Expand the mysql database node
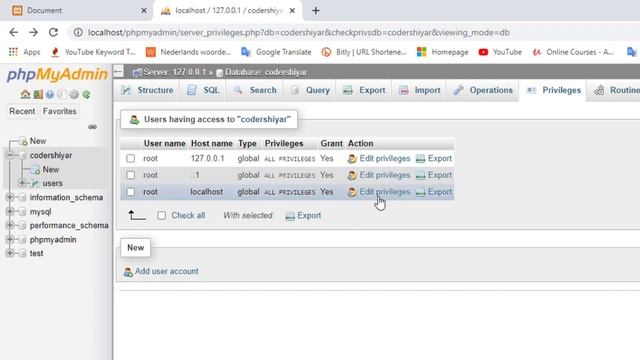Screen dimensions: 640x360 tap(10, 211)
